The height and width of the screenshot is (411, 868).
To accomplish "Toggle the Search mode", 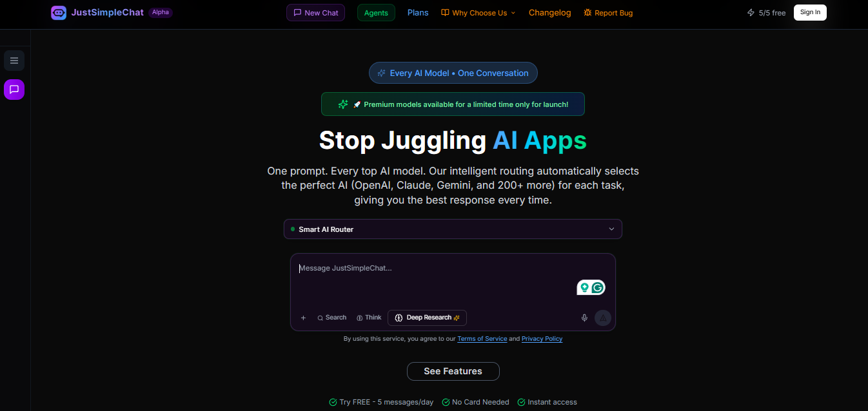I will (x=331, y=318).
